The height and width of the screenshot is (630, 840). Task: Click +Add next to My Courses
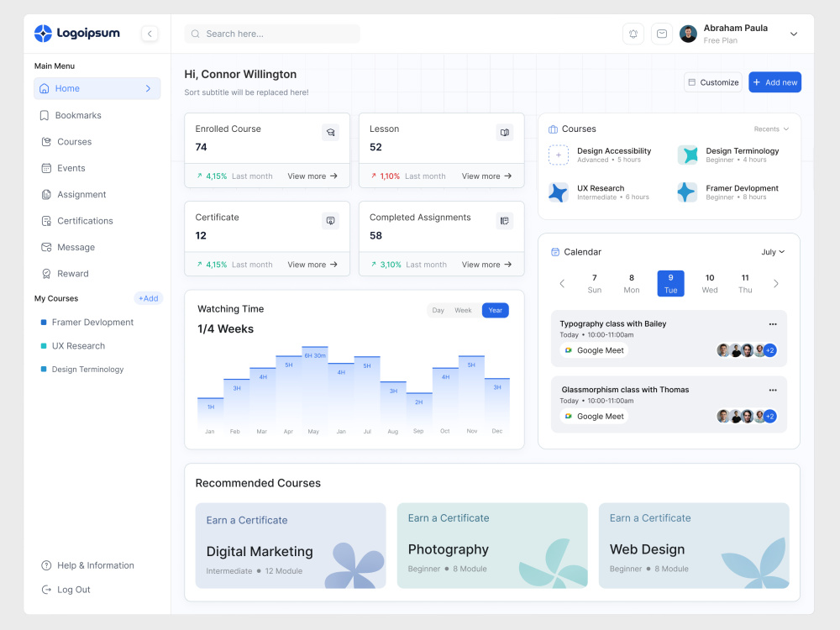pyautogui.click(x=149, y=298)
